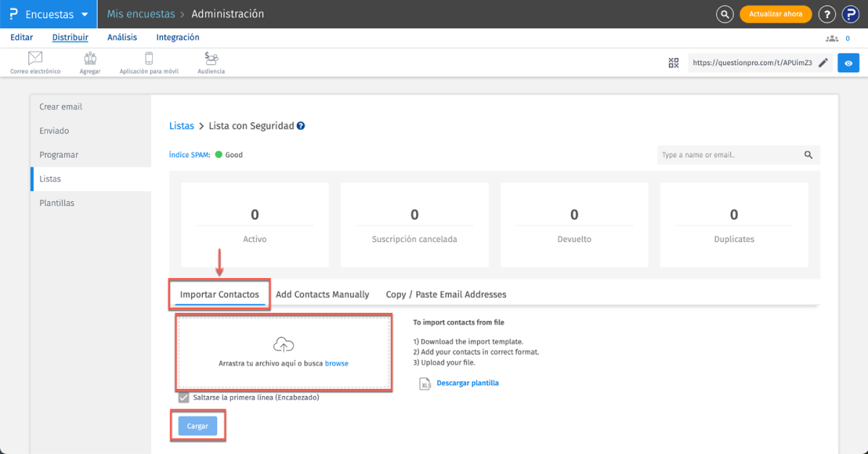The height and width of the screenshot is (454, 868).
Task: Open Plantillas in the left sidebar
Action: 56,203
